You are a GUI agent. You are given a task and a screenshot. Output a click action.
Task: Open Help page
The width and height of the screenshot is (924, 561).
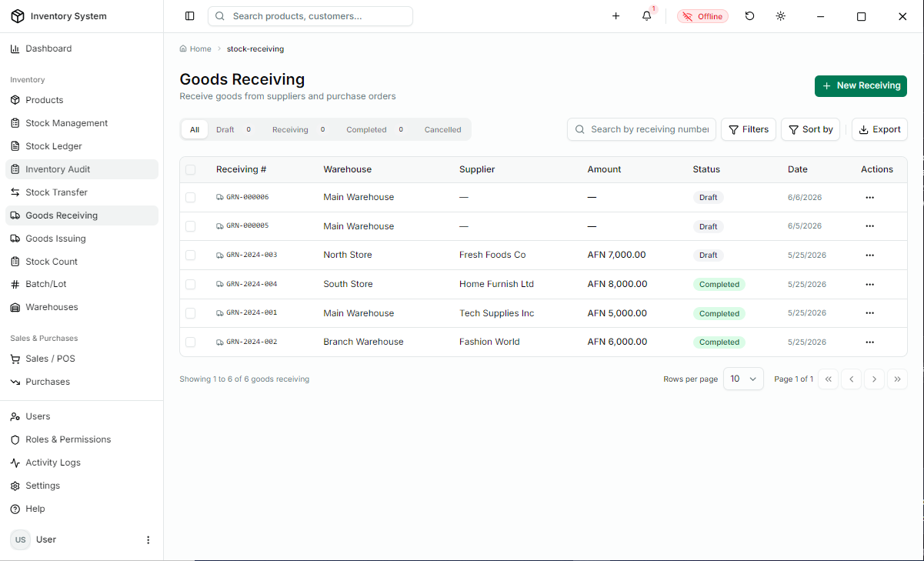point(82,509)
